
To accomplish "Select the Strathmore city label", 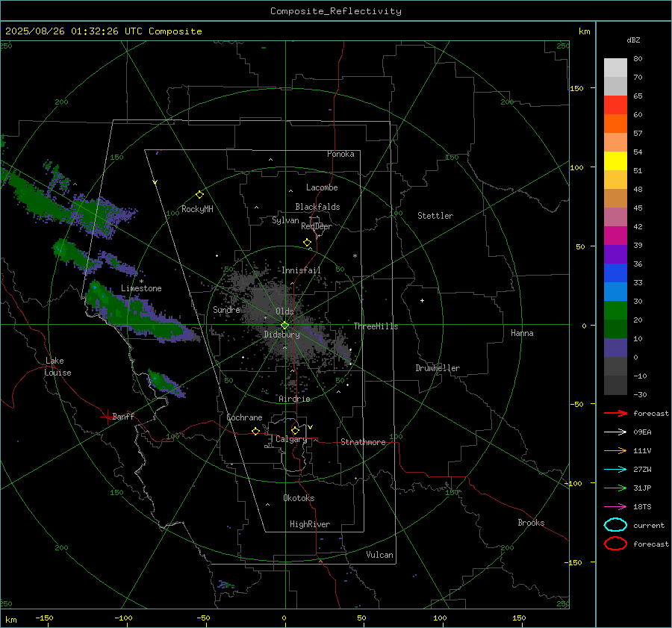I will 364,442.
